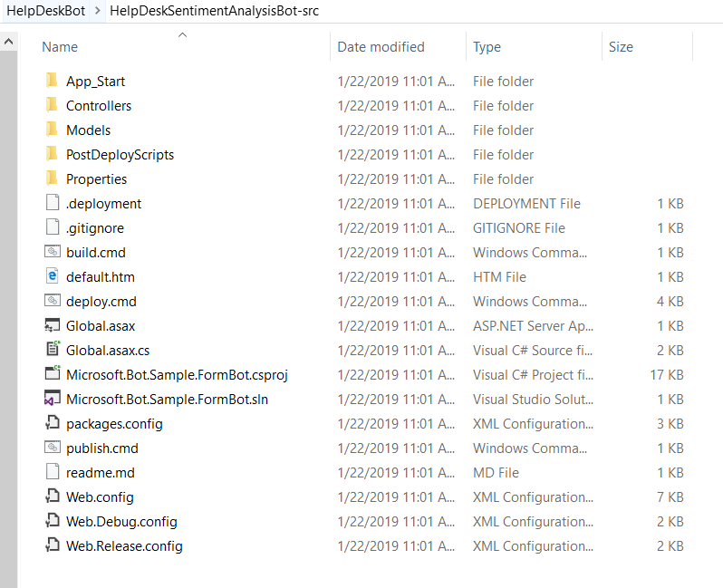Click the readme.md file icon
This screenshot has width=723, height=588.
53,472
